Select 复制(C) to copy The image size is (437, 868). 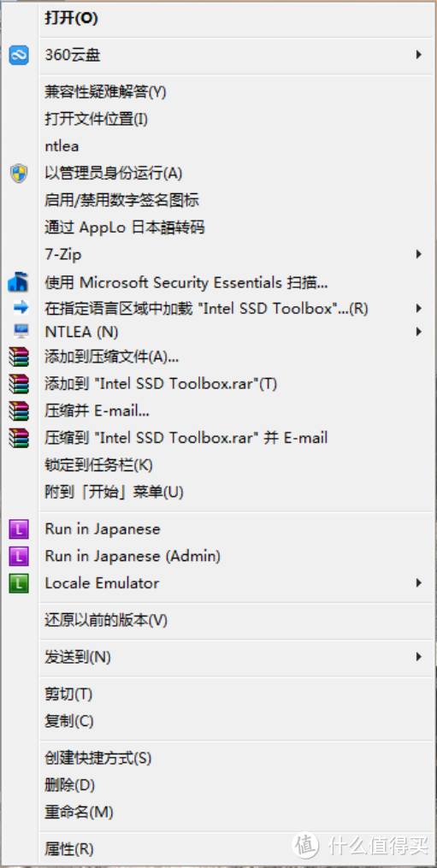click(x=68, y=721)
